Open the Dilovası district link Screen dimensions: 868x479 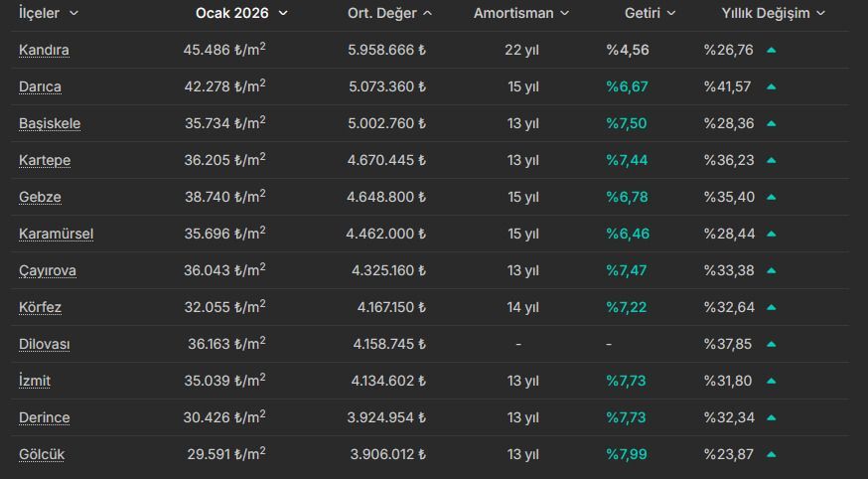[x=45, y=345]
